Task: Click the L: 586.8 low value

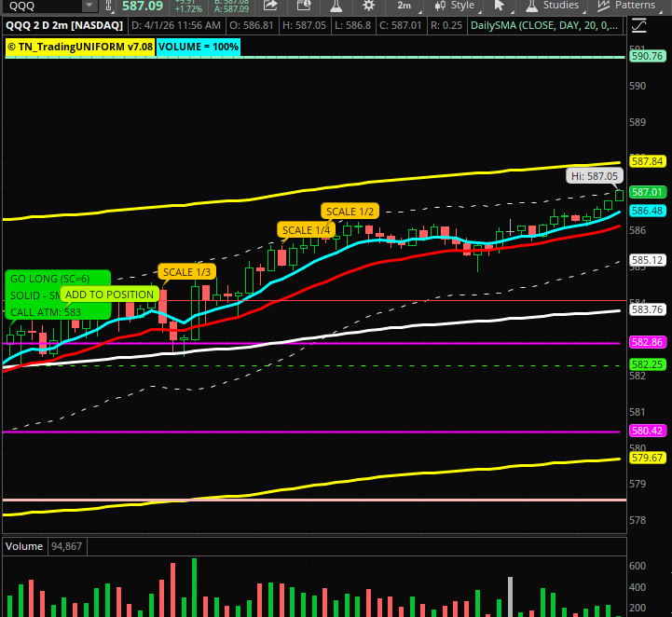Action: (352, 26)
